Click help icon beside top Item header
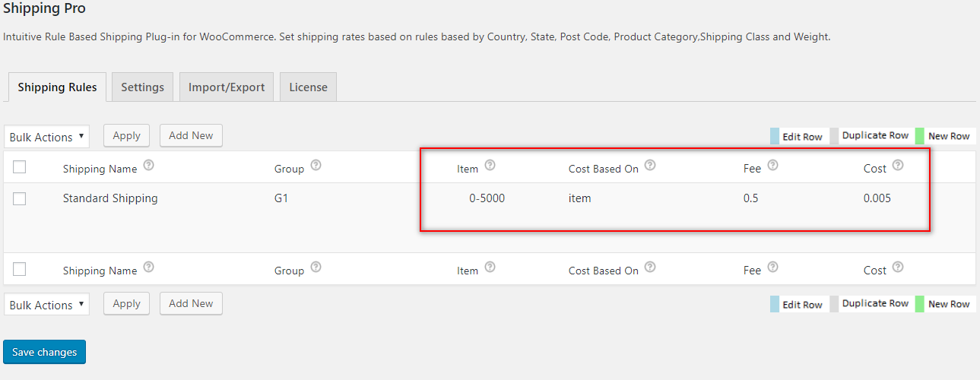The width and height of the screenshot is (980, 380). (490, 165)
